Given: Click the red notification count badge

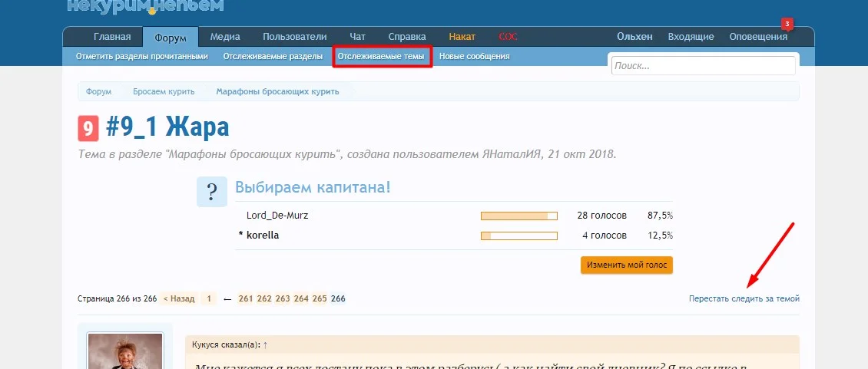Looking at the screenshot, I should [787, 24].
